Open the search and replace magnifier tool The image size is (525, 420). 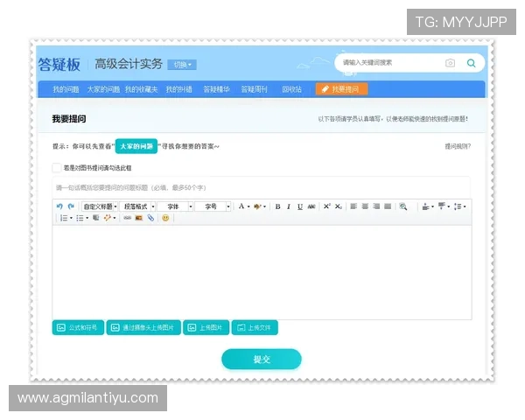pos(403,206)
